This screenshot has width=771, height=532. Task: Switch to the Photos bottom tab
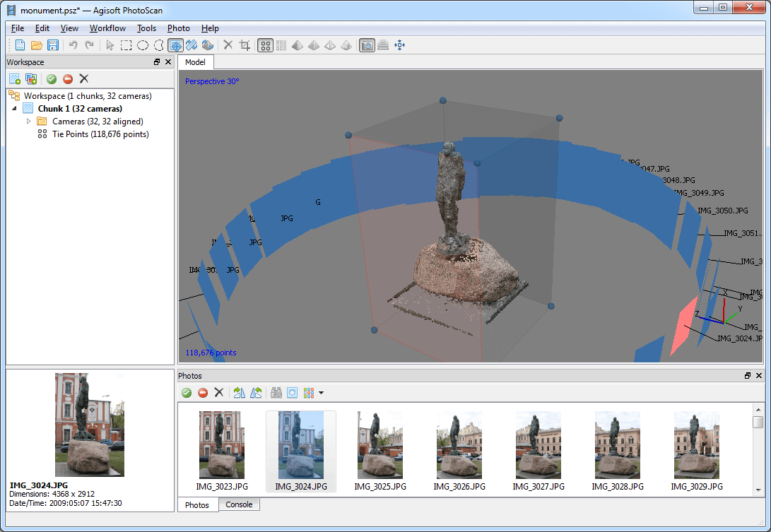pyautogui.click(x=197, y=505)
